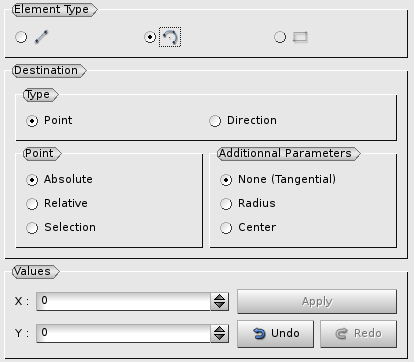This screenshot has width=414, height=362.
Task: Click the X value input field
Action: (x=123, y=301)
